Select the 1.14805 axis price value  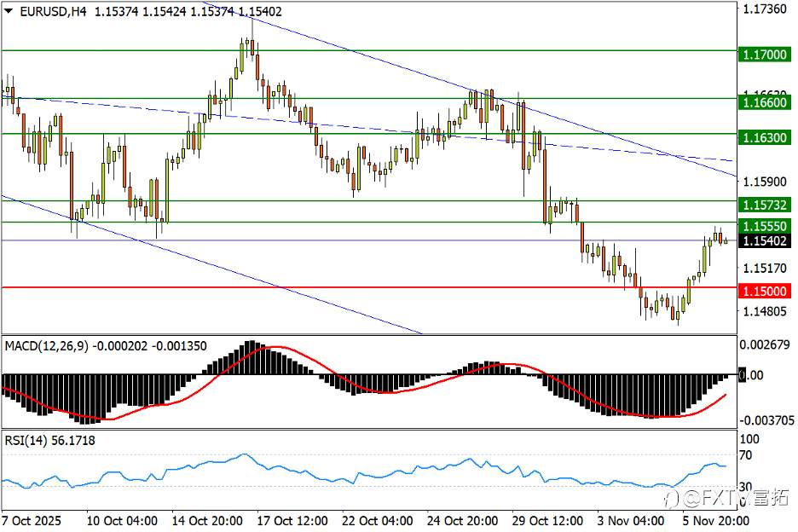765,310
